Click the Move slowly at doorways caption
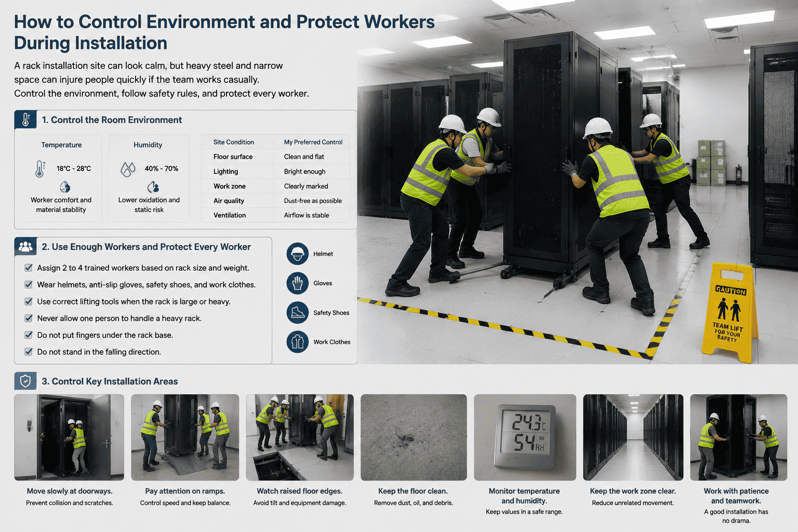Image resolution: width=798 pixels, height=532 pixels. tap(70, 491)
